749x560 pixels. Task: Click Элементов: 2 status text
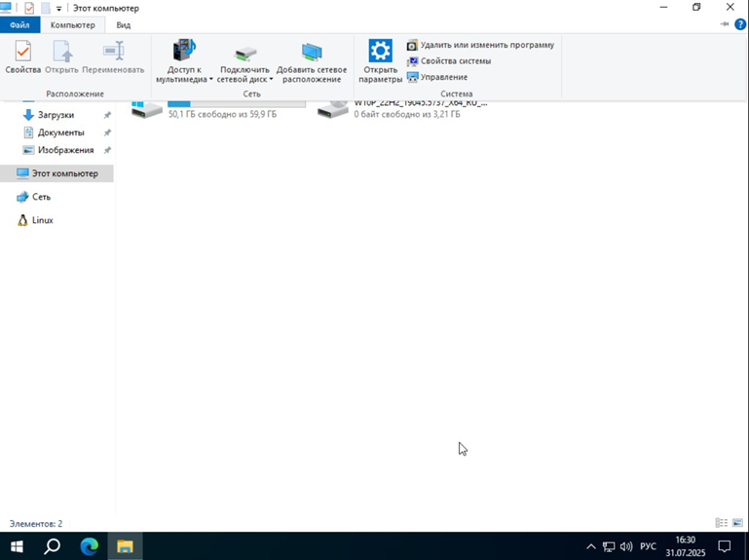(36, 524)
